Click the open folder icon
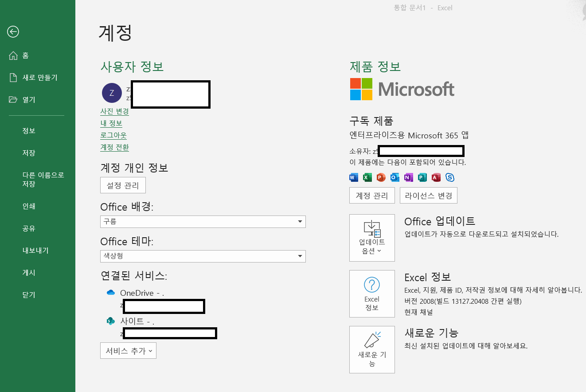Viewport: 586px width, 392px height. pos(13,100)
